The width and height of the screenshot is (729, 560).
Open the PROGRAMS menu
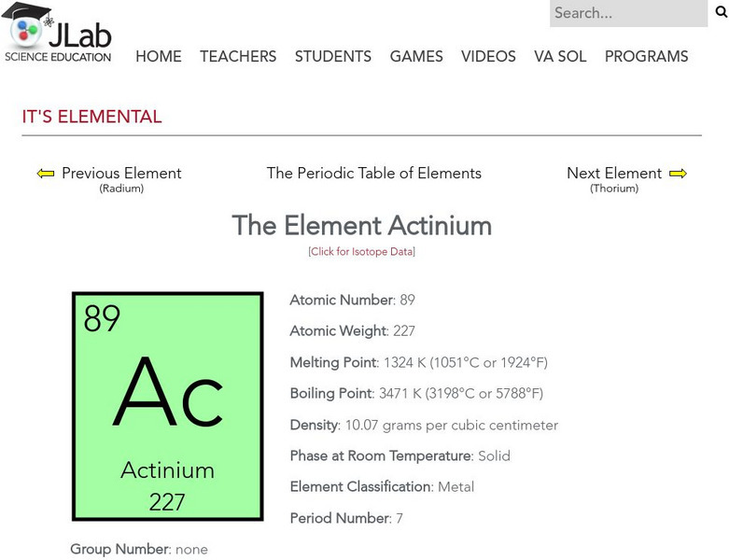tap(646, 57)
